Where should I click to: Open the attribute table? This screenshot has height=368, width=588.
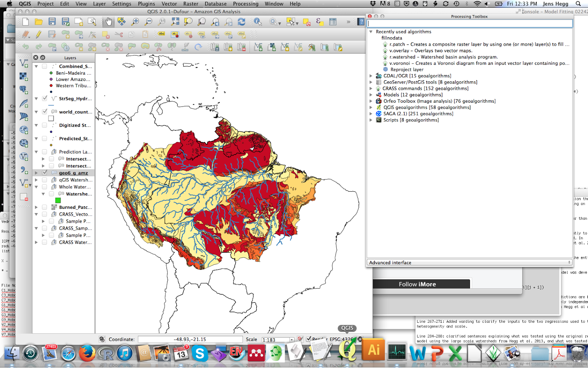[333, 22]
